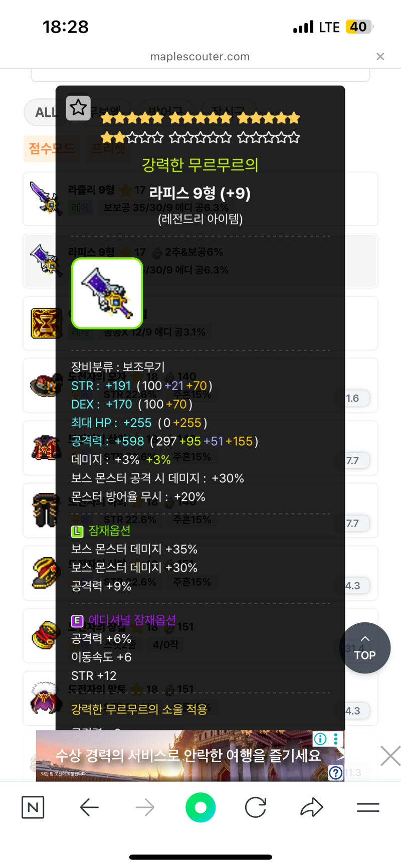Image resolution: width=401 pixels, height=868 pixels.
Task: Go back with the left arrow
Action: (89, 807)
